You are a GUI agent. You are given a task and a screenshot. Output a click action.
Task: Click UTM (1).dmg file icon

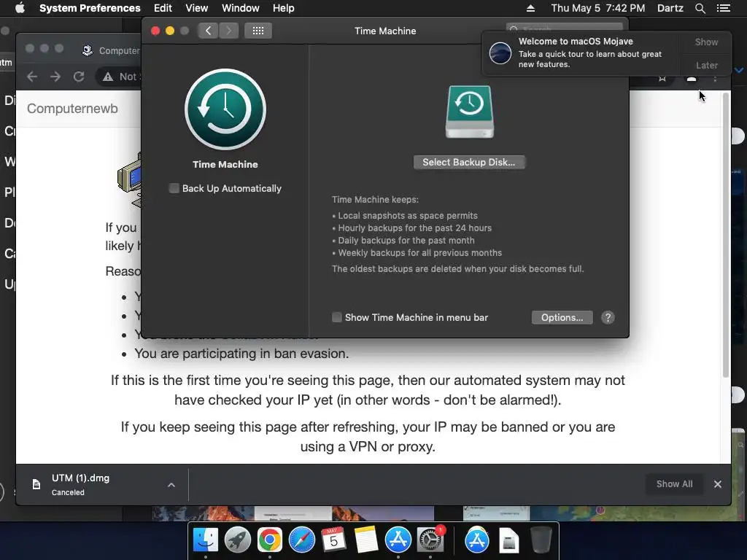(x=36, y=485)
